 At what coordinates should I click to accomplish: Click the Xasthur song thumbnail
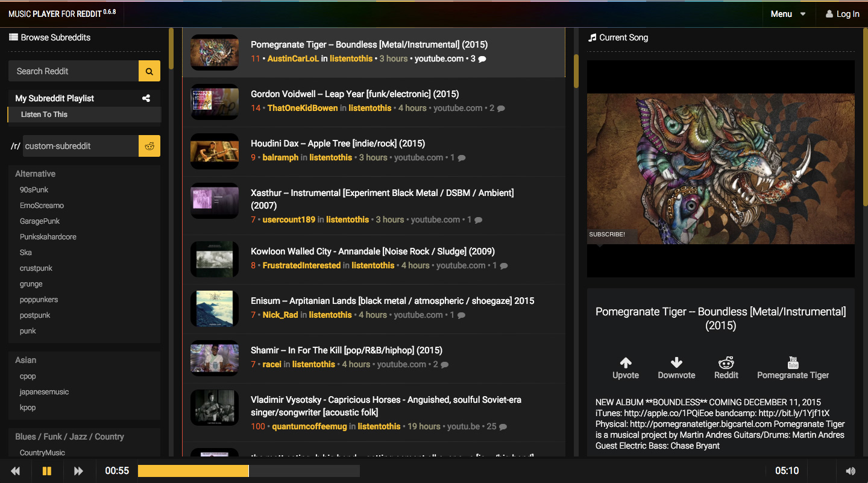point(215,201)
